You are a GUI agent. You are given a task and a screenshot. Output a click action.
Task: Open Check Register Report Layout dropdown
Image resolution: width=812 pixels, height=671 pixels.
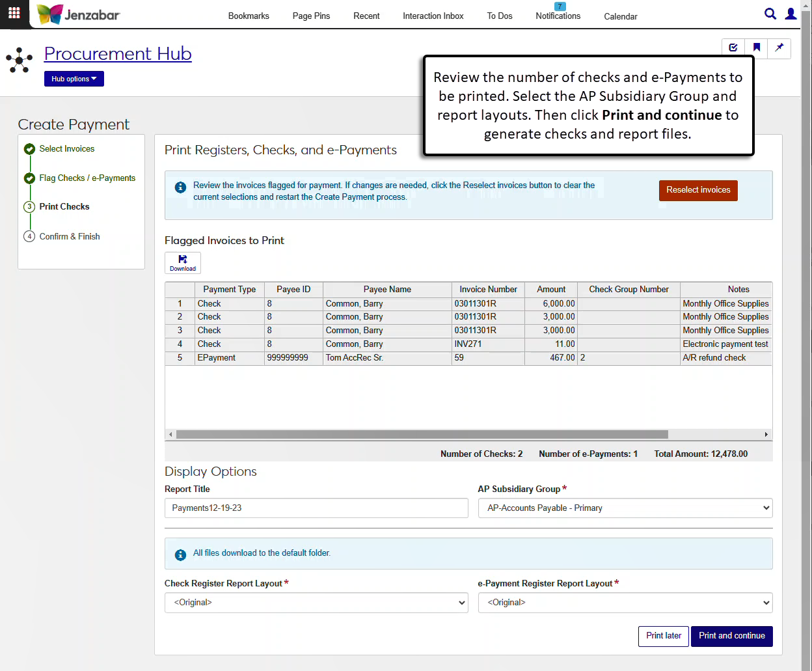click(316, 603)
